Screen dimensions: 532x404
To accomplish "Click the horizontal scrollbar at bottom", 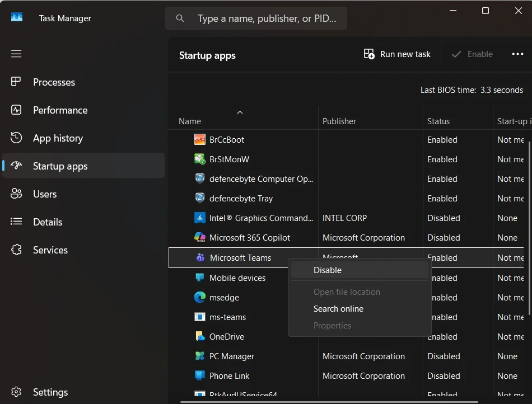I will pyautogui.click(x=328, y=402).
